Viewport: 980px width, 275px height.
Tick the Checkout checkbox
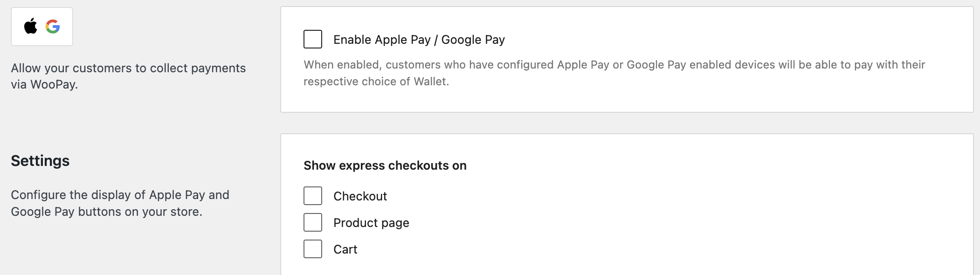313,196
